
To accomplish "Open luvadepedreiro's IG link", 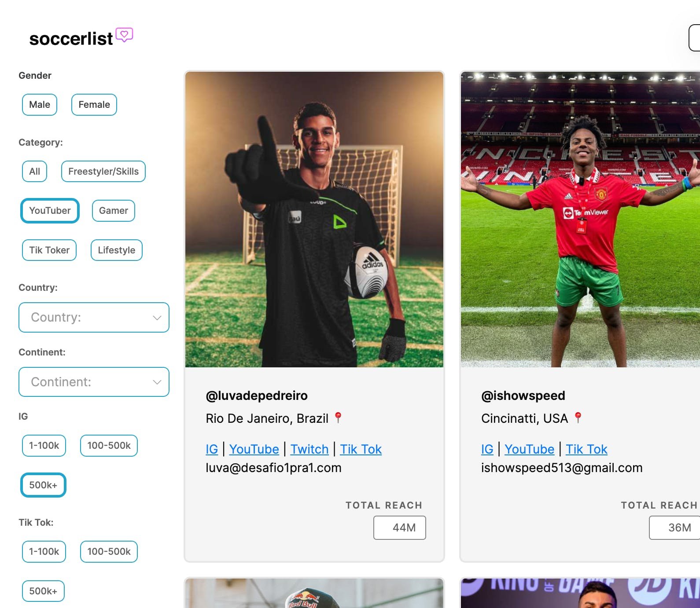I will point(212,449).
